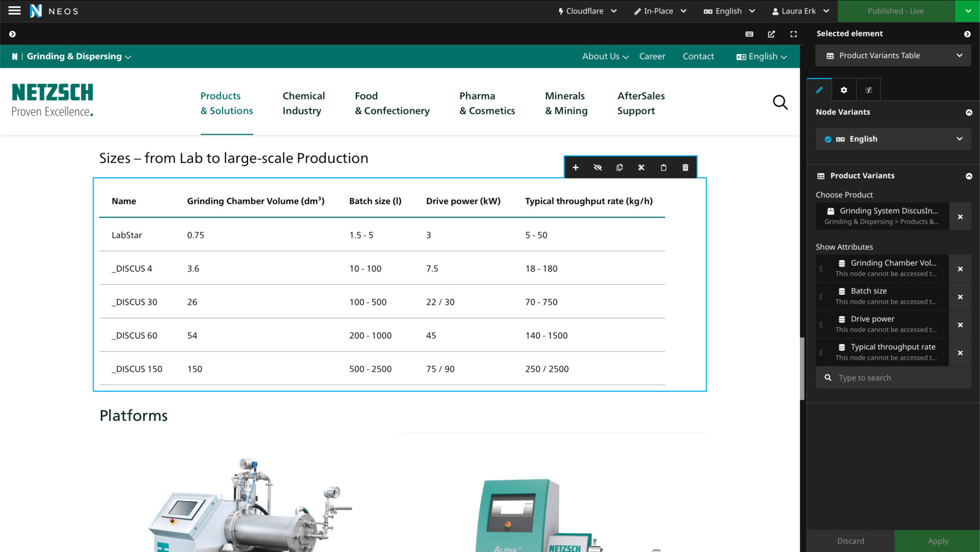
Task: Discard the inspector changes
Action: pyautogui.click(x=850, y=541)
